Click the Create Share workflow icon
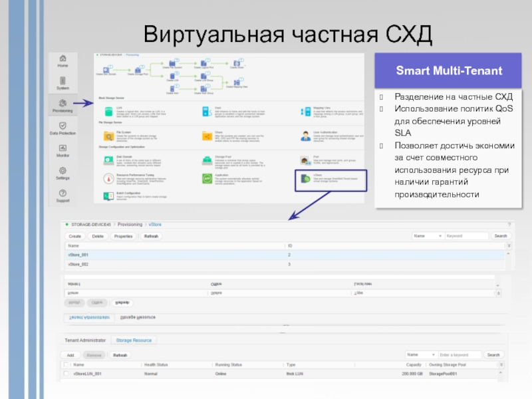 click(x=237, y=63)
